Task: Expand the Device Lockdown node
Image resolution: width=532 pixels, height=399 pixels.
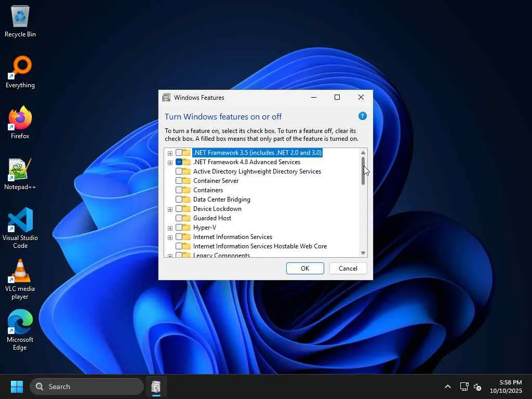Action: click(x=170, y=209)
